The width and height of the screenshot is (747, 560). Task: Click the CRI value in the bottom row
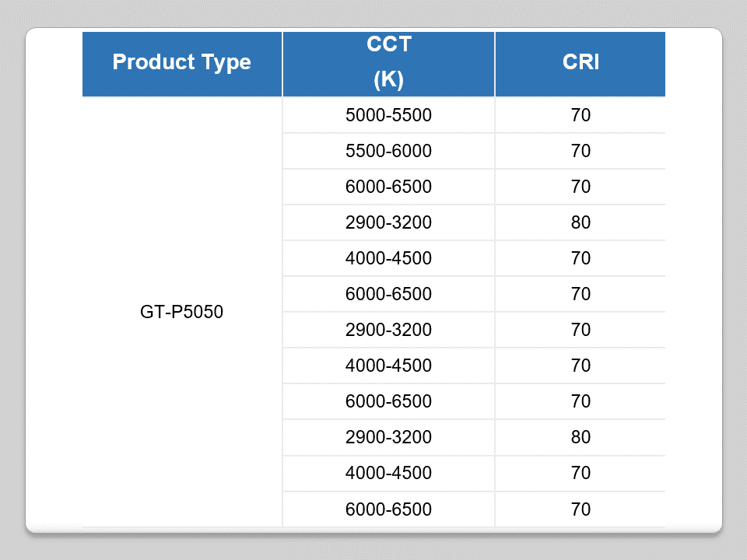(x=580, y=509)
